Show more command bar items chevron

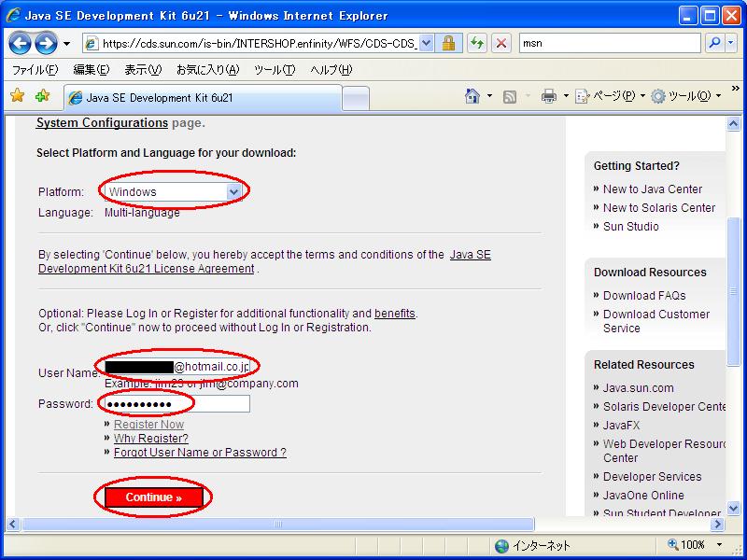click(736, 89)
